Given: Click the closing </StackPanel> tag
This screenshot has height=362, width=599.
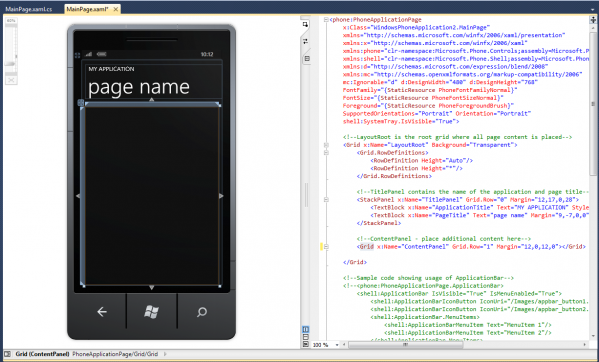Looking at the screenshot, I should point(379,223).
